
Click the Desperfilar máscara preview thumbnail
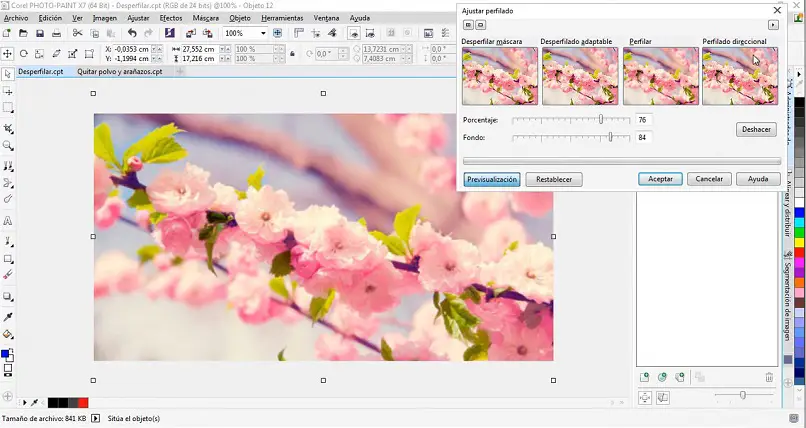point(500,76)
